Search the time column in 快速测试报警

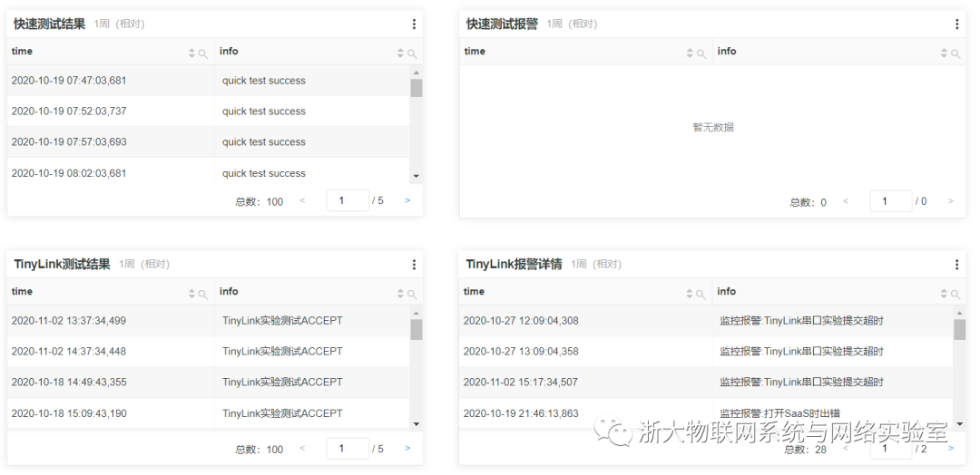click(x=701, y=54)
